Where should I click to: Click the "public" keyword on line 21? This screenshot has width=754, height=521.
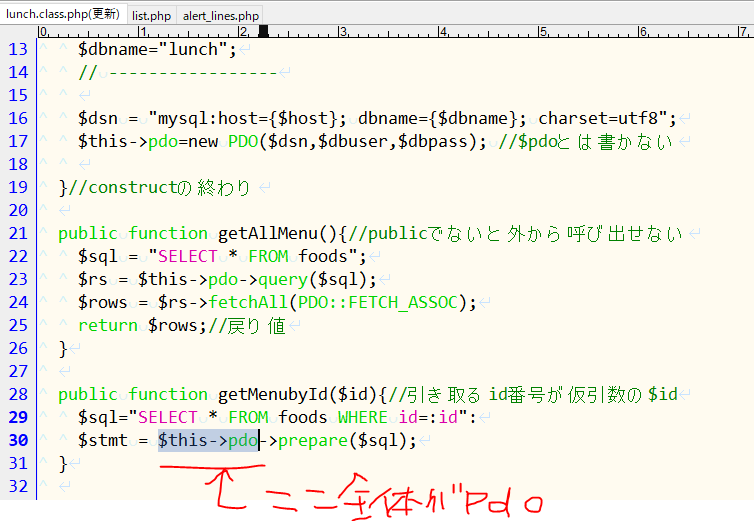coord(88,233)
